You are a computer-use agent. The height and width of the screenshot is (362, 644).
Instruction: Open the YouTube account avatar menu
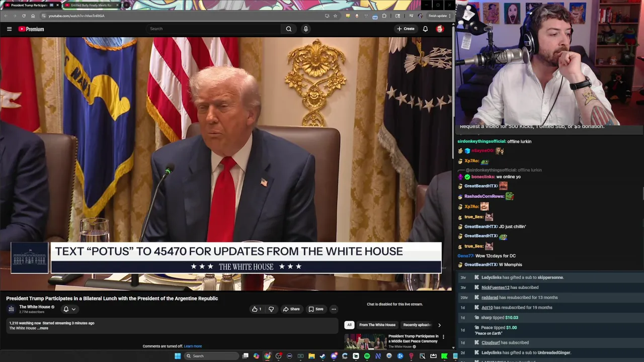click(440, 29)
